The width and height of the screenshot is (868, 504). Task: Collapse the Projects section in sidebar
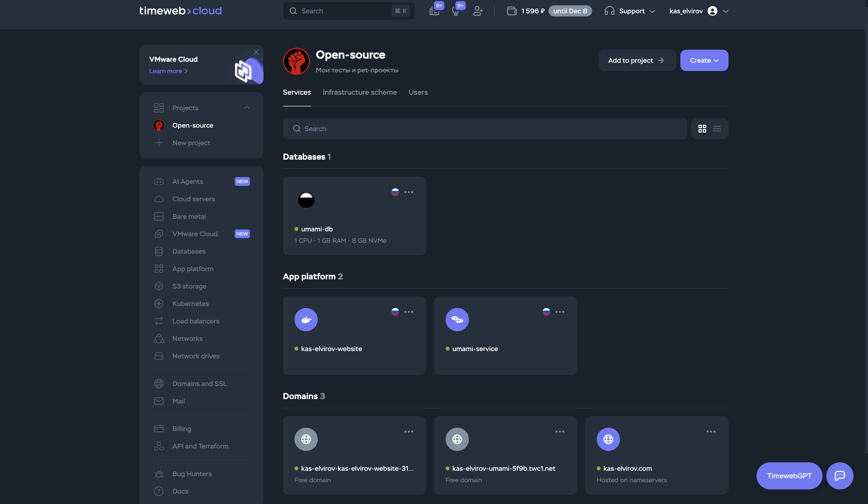pyautogui.click(x=247, y=107)
